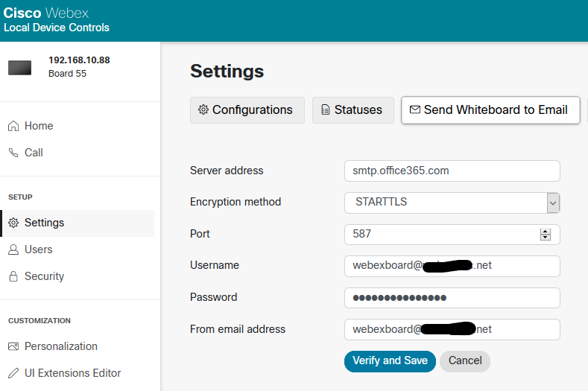Select Settings in the Setup section

(x=78, y=223)
